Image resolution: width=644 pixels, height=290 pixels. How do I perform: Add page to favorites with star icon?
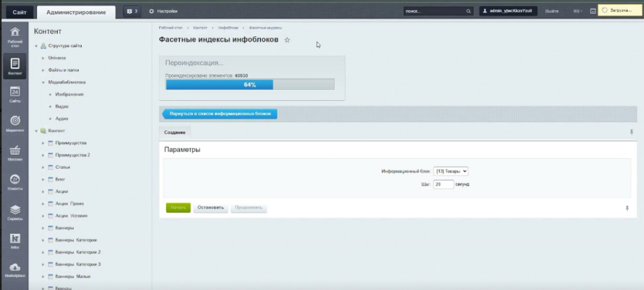click(x=287, y=40)
